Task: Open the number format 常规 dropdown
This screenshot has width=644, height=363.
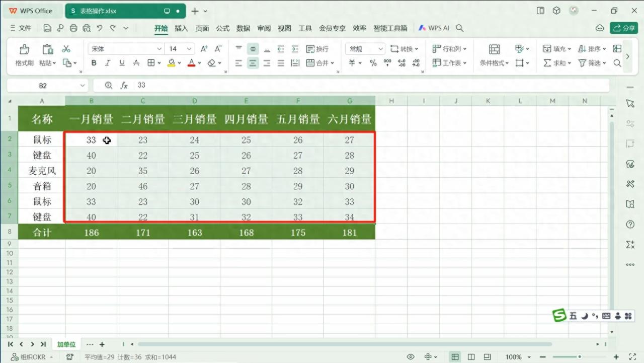Action: 380,49
